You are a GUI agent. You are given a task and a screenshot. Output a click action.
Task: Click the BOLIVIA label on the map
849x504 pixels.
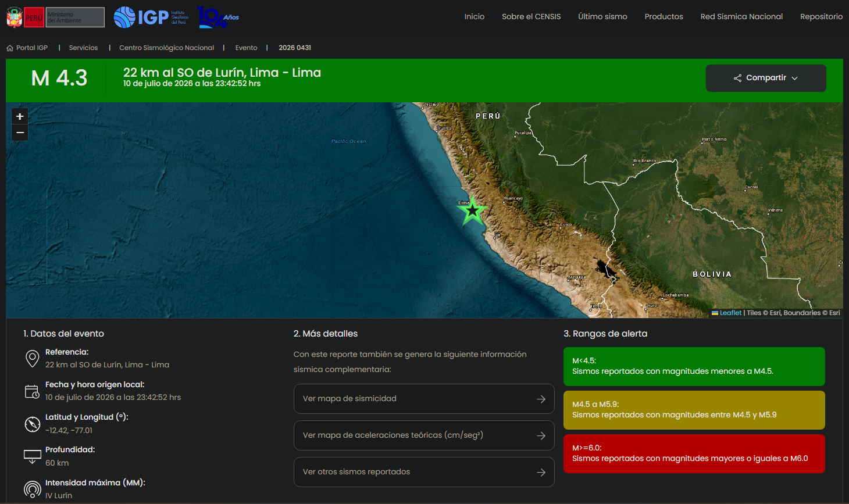pyautogui.click(x=712, y=274)
